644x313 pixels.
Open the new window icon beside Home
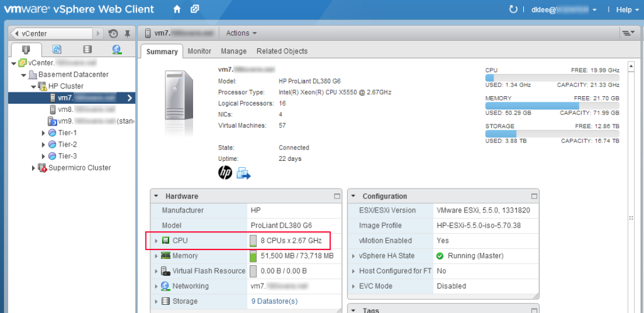[195, 9]
